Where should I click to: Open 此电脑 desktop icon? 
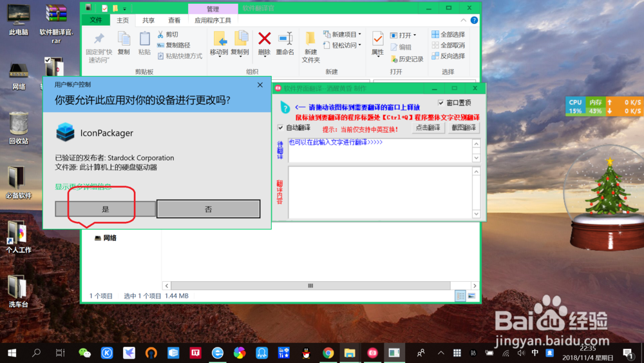(x=19, y=19)
